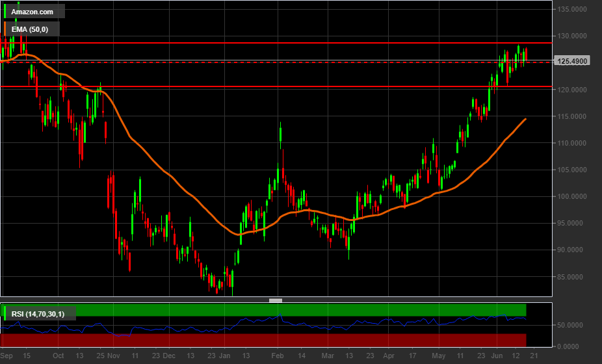Image resolution: width=602 pixels, height=364 pixels.
Task: Grab the divider handle above RSI panel
Action: point(276,300)
